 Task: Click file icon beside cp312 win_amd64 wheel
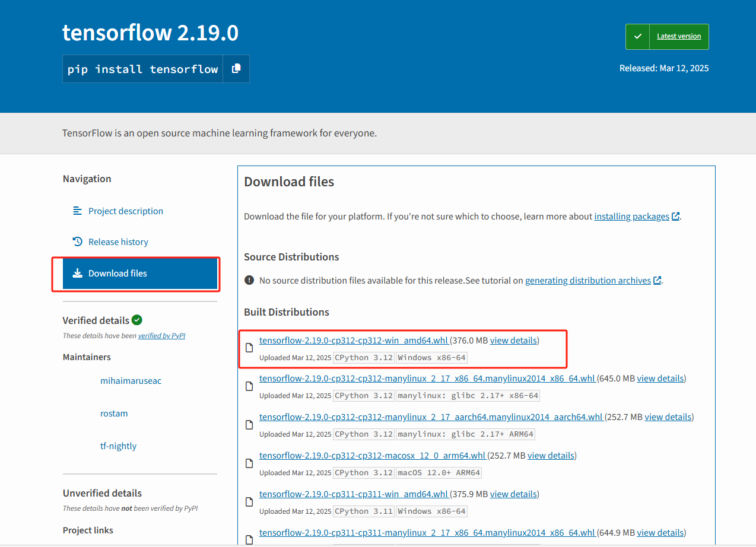tap(249, 348)
